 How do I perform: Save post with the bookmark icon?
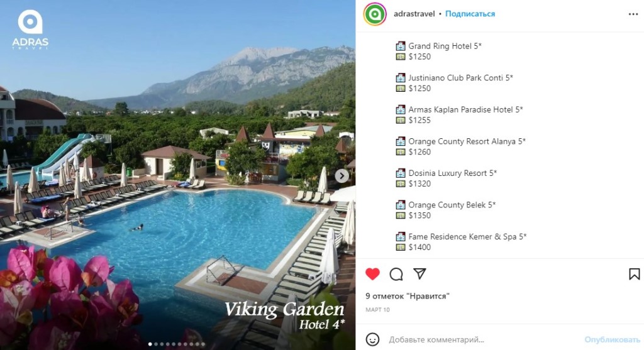click(634, 274)
